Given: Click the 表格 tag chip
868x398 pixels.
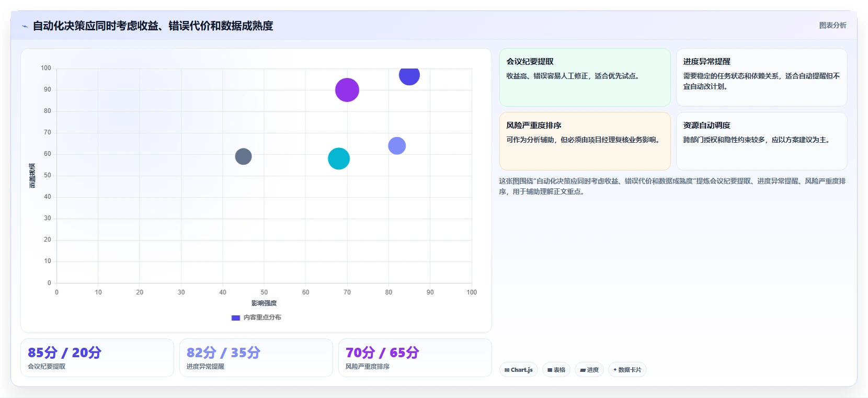Looking at the screenshot, I should 556,370.
